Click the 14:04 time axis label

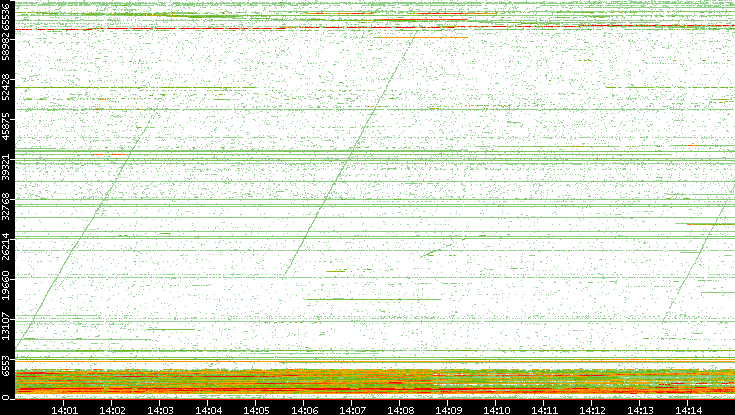[x=208, y=408]
